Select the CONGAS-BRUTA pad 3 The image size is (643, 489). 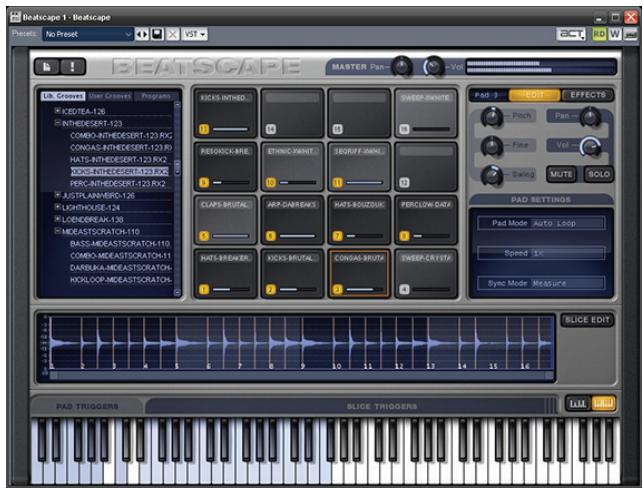[359, 273]
